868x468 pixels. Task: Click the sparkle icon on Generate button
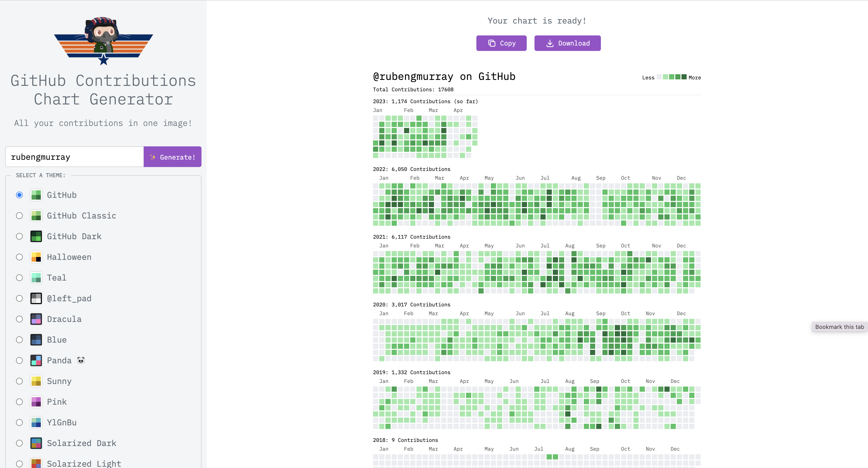point(153,157)
